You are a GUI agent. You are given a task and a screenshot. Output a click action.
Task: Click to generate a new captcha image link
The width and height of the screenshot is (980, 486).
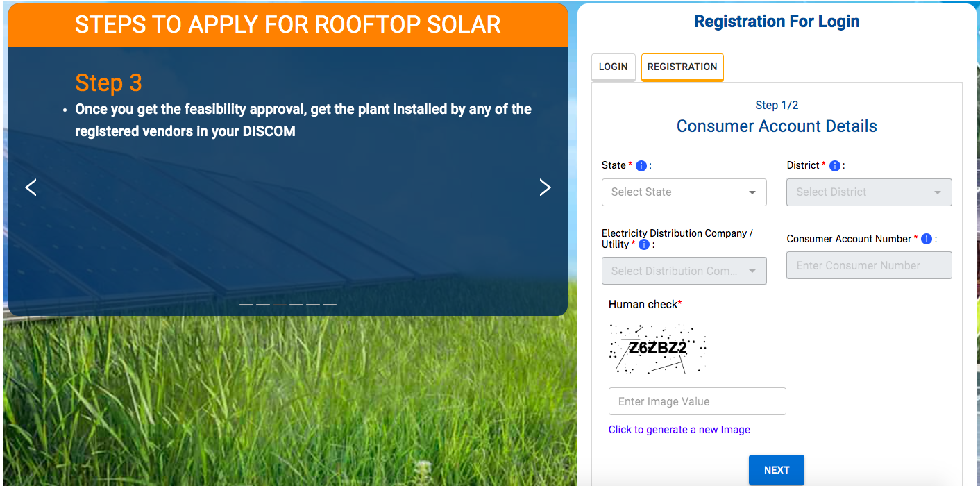click(679, 430)
